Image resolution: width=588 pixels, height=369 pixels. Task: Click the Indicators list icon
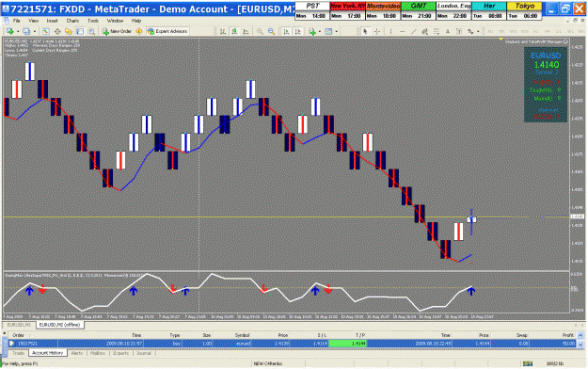pos(312,31)
